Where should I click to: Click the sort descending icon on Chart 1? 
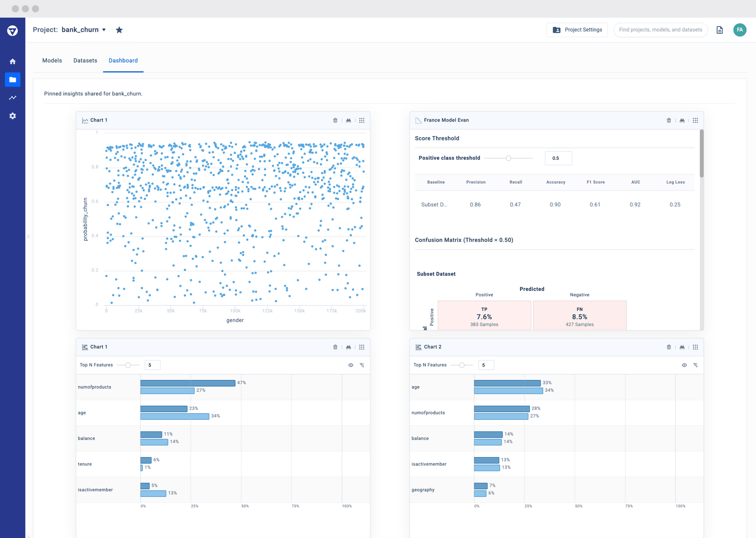click(362, 365)
